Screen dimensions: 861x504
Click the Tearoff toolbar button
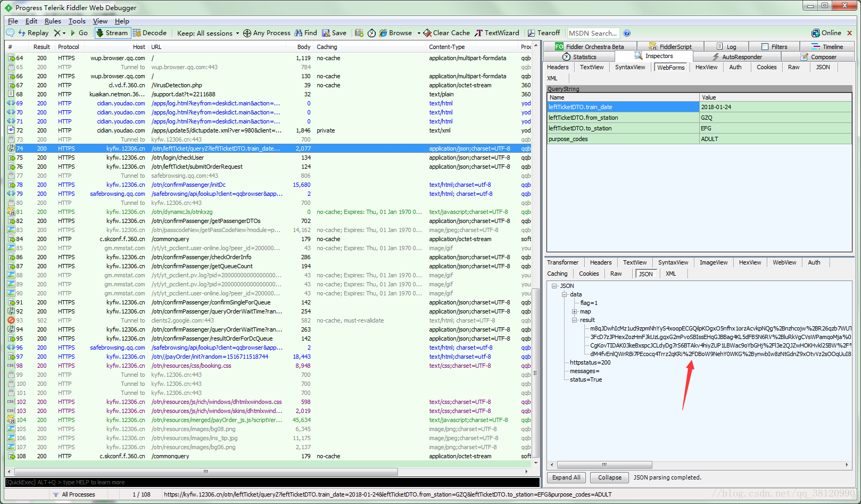click(x=544, y=33)
